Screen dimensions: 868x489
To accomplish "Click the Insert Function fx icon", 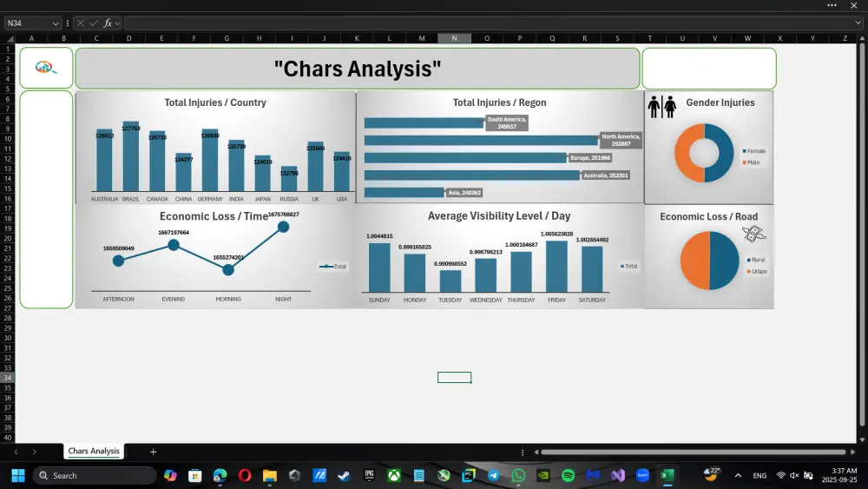I will coord(108,23).
